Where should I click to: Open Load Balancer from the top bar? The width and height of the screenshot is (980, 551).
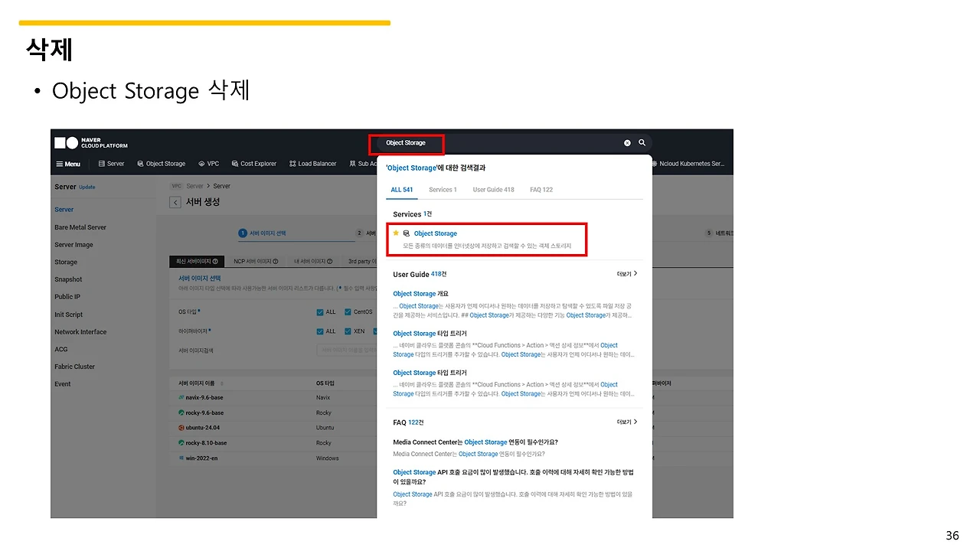pos(312,164)
